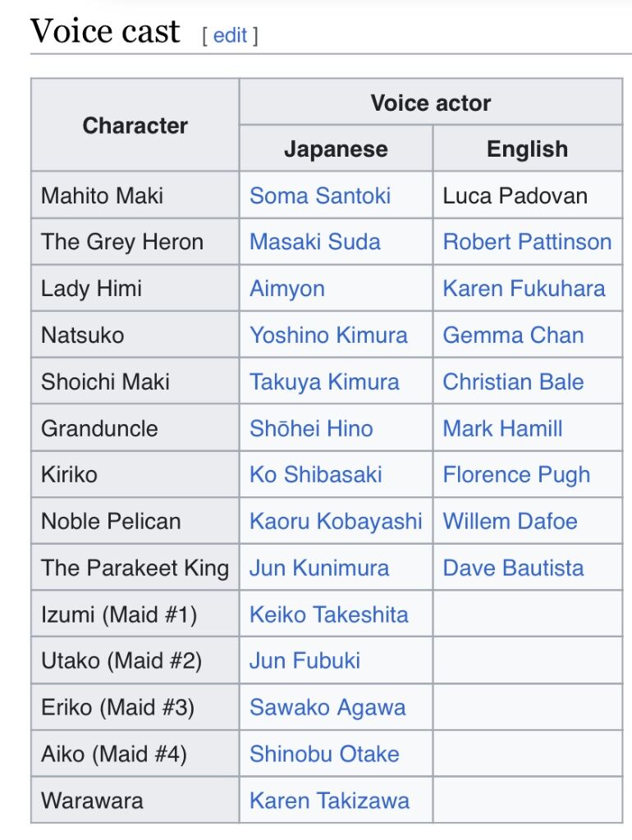Open the Ko Shibasaki link
This screenshot has width=632, height=840.
pos(316,474)
